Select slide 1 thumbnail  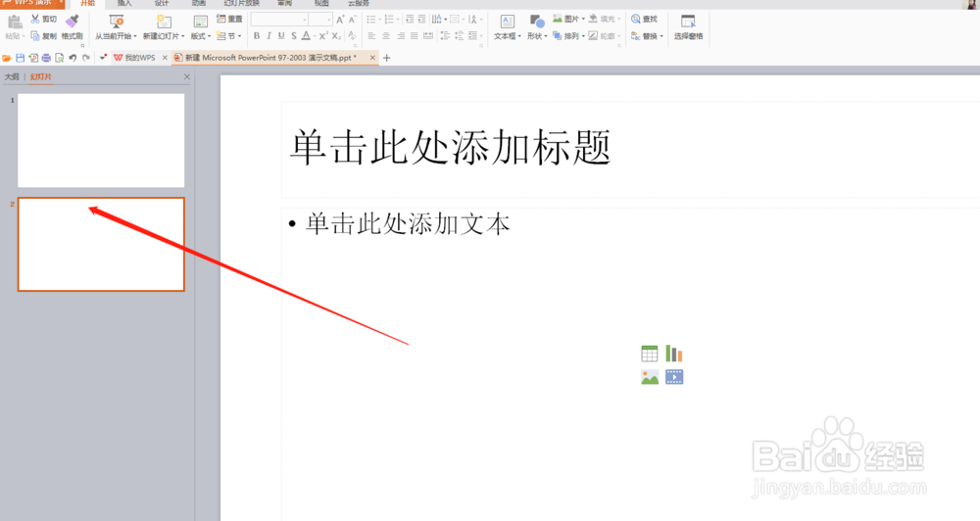(101, 141)
